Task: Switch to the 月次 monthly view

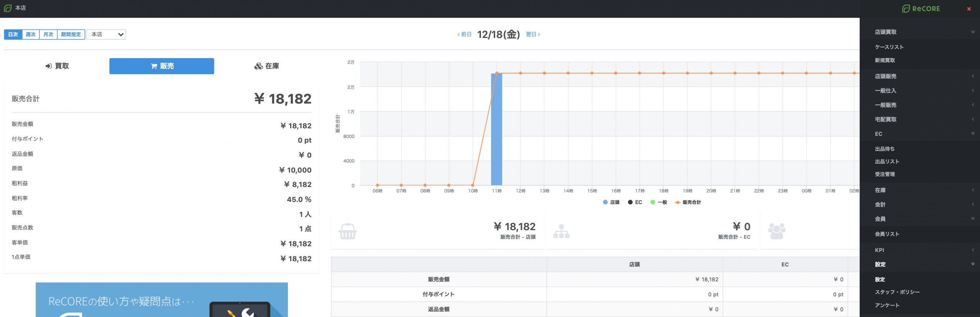Action: click(x=48, y=34)
